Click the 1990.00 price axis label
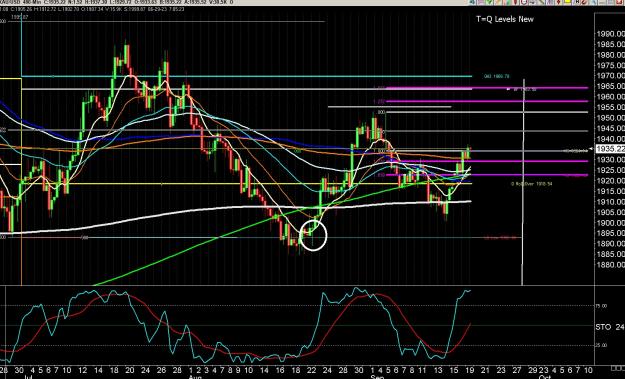 610,34
